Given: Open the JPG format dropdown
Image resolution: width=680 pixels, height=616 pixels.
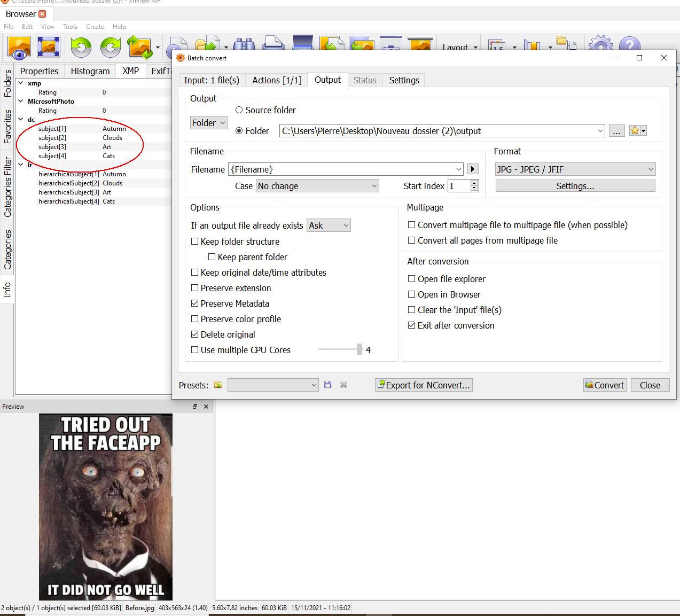Looking at the screenshot, I should click(575, 169).
